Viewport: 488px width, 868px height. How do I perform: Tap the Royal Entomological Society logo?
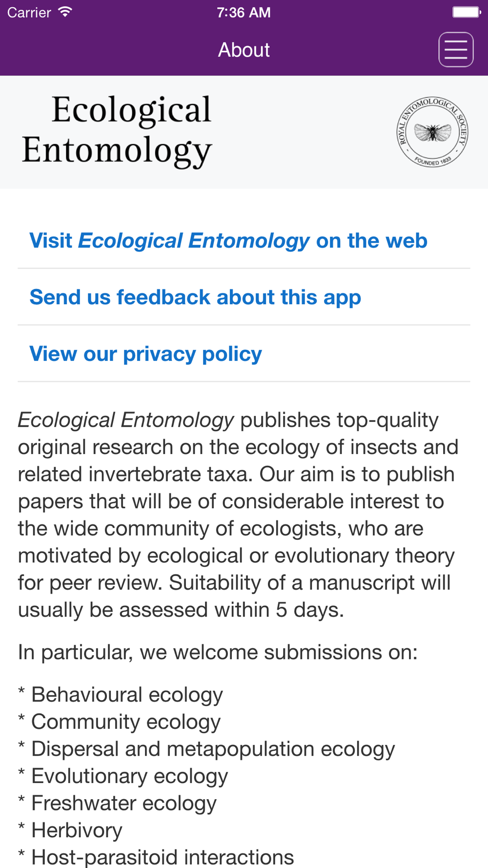click(432, 132)
